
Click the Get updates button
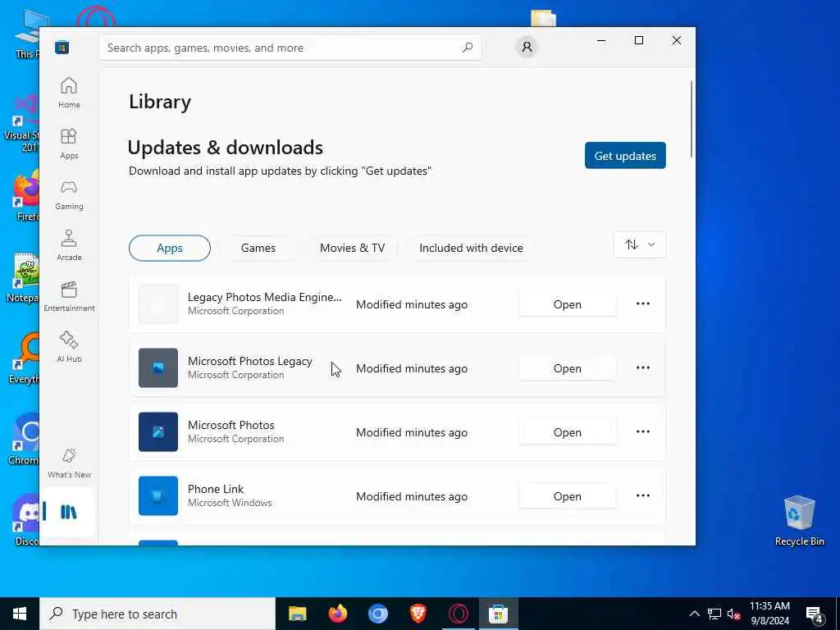[x=625, y=155]
